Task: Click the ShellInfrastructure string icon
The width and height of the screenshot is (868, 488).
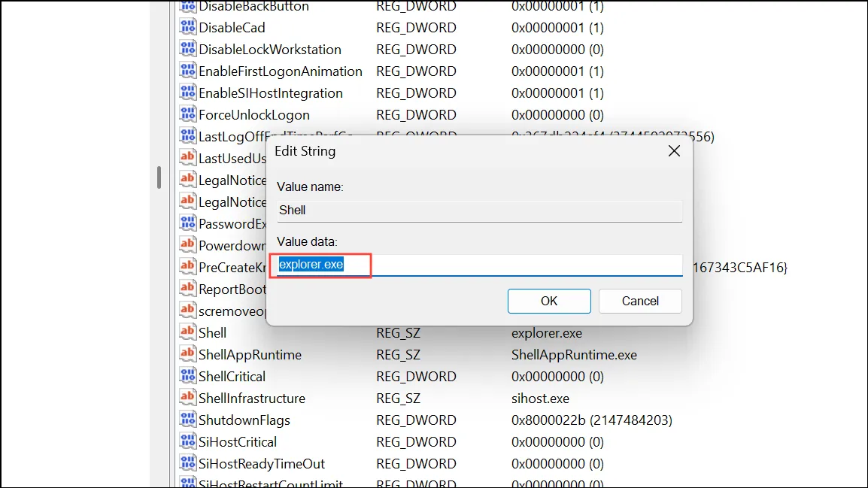Action: point(187,398)
